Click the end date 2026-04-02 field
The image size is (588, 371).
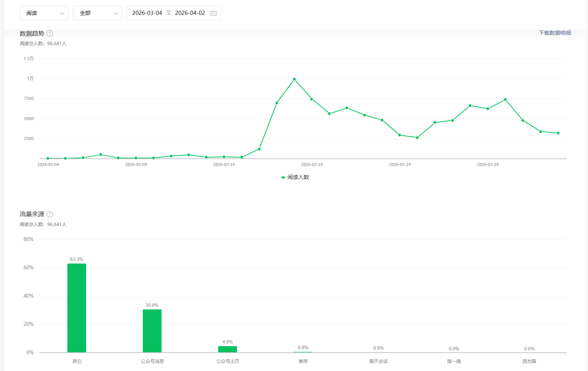click(x=190, y=13)
